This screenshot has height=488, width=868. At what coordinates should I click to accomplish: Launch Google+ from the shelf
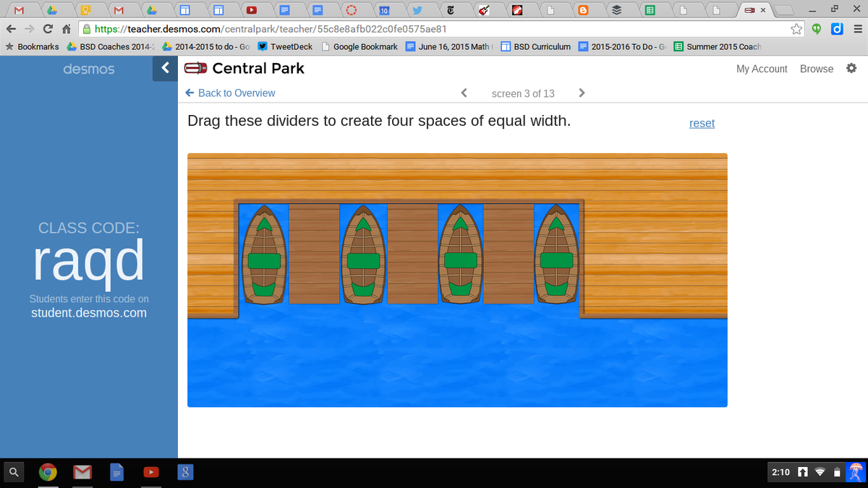click(185, 472)
